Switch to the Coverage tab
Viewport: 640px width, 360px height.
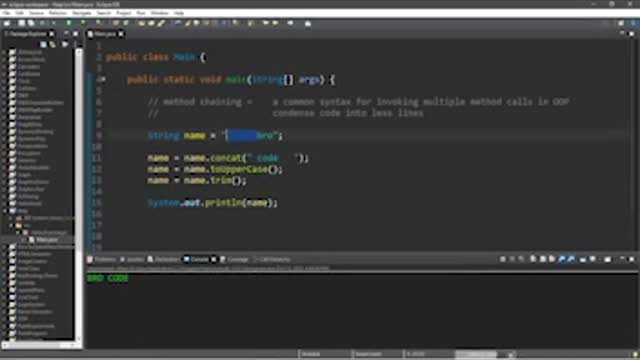pyautogui.click(x=235, y=259)
